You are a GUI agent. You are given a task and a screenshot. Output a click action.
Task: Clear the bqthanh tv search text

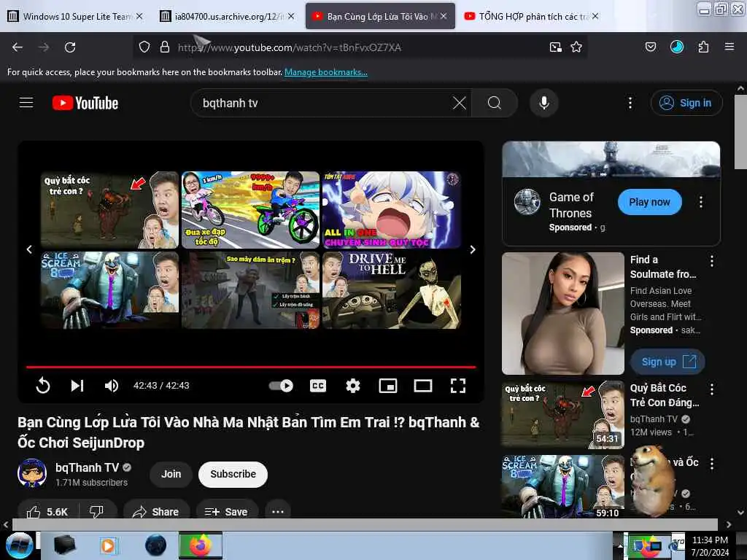point(459,103)
